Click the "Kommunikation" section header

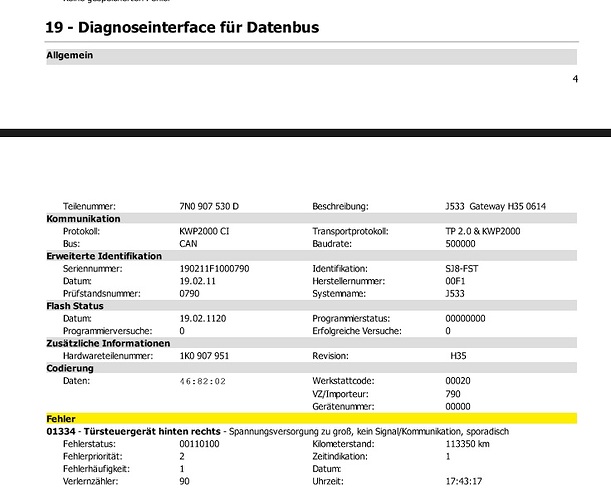click(x=311, y=219)
